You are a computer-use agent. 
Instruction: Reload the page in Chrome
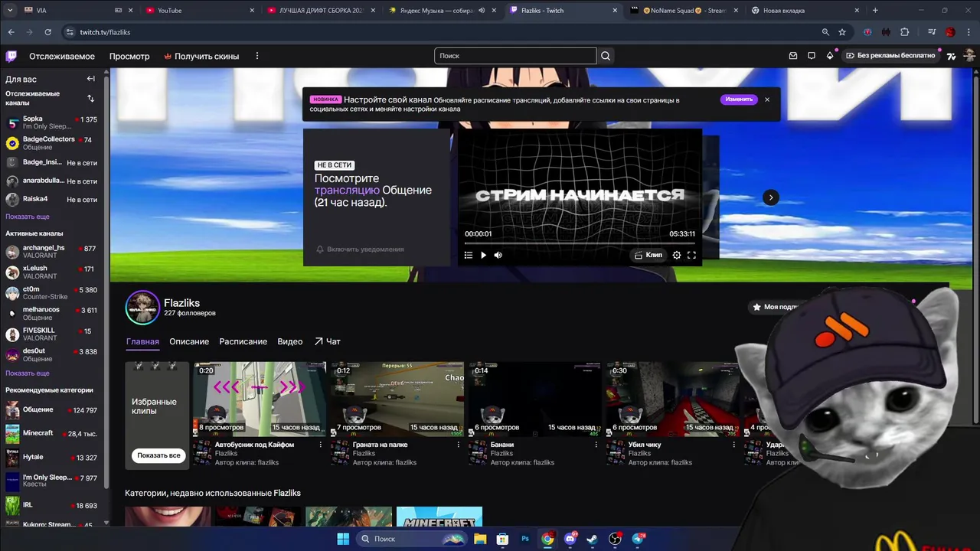pyautogui.click(x=47, y=32)
